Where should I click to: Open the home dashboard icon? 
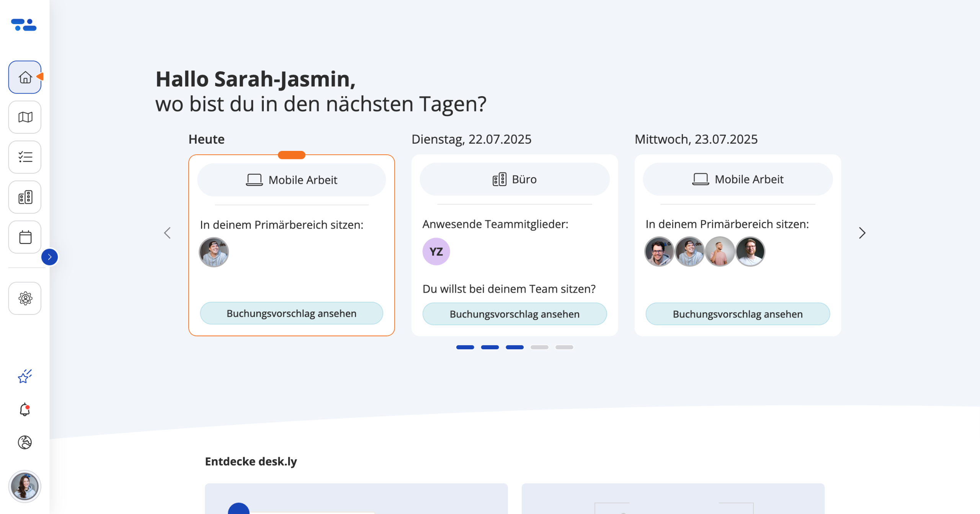(25, 77)
